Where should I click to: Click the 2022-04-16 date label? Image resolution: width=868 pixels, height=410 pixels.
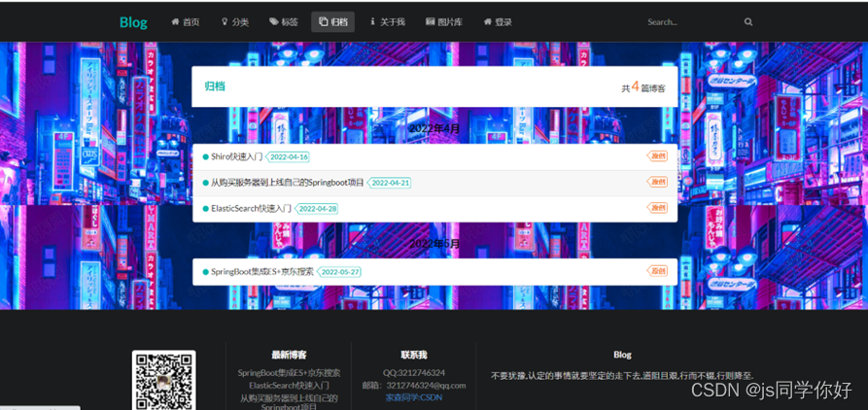point(289,157)
